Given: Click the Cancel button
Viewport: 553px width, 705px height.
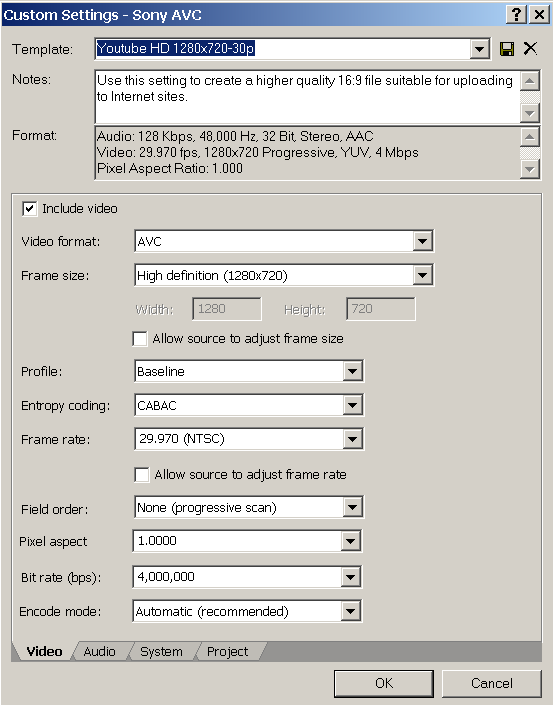Looking at the screenshot, I should 492,683.
